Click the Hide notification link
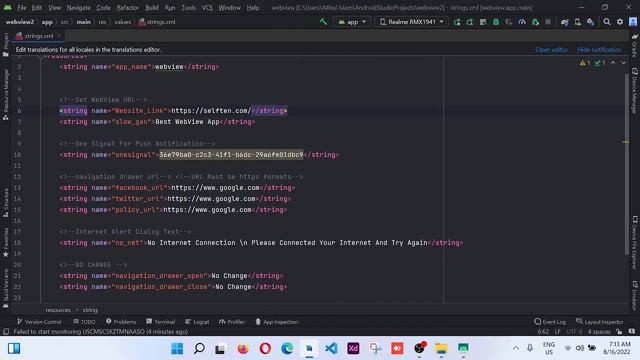The width and height of the screenshot is (640, 360). pyautogui.click(x=599, y=49)
